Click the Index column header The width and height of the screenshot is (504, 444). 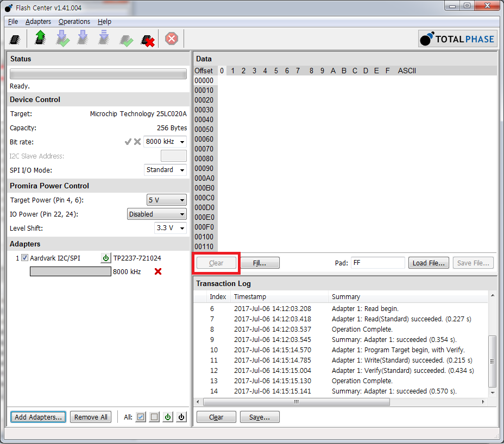pyautogui.click(x=218, y=296)
